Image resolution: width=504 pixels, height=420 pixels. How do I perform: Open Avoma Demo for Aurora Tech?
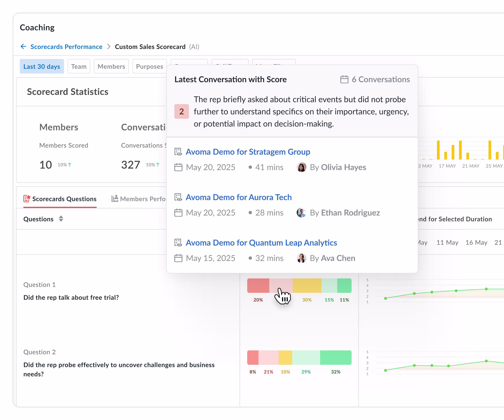[239, 197]
